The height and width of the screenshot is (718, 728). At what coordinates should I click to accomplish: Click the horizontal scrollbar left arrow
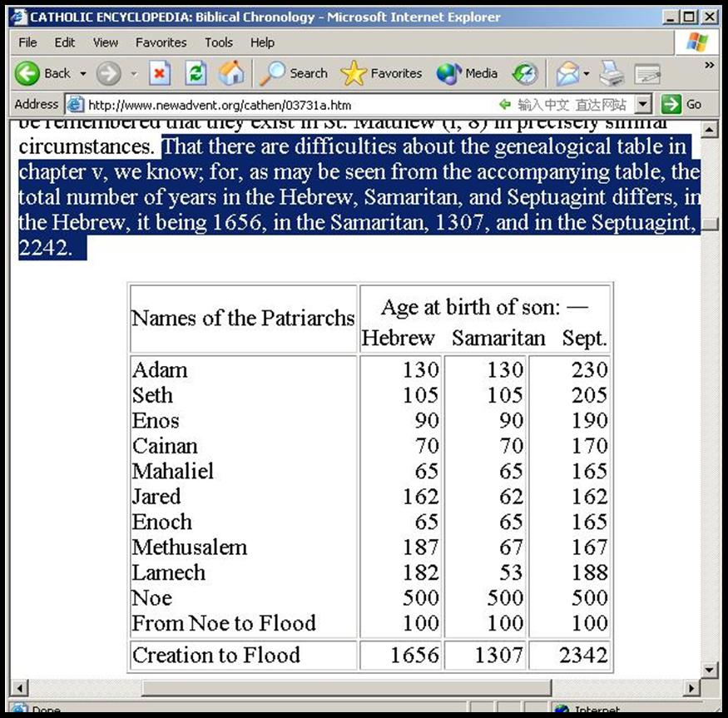click(19, 687)
